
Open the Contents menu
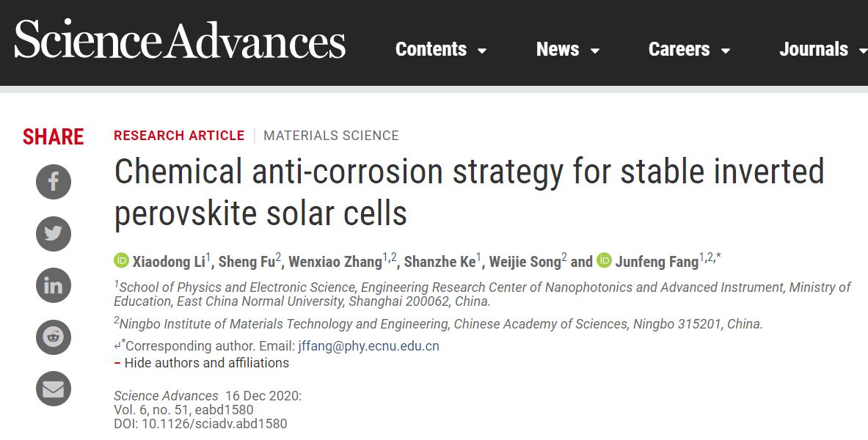coord(431,49)
